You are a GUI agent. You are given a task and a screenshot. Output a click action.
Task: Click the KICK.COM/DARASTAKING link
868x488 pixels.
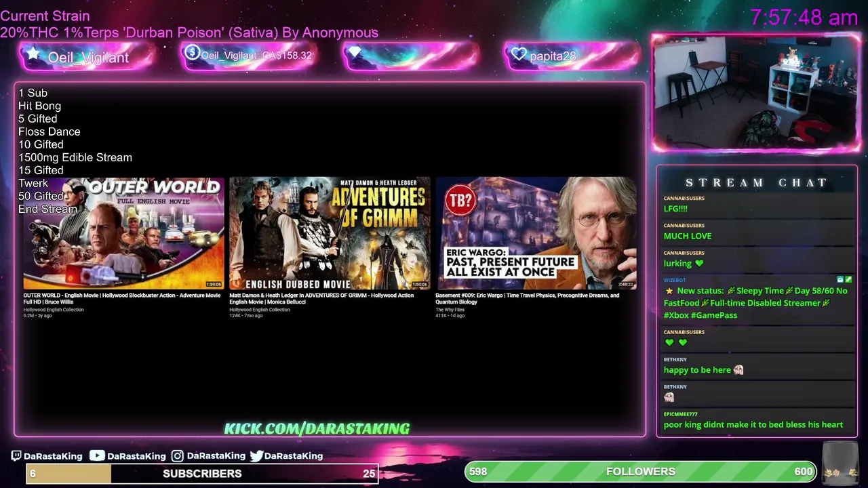317,428
